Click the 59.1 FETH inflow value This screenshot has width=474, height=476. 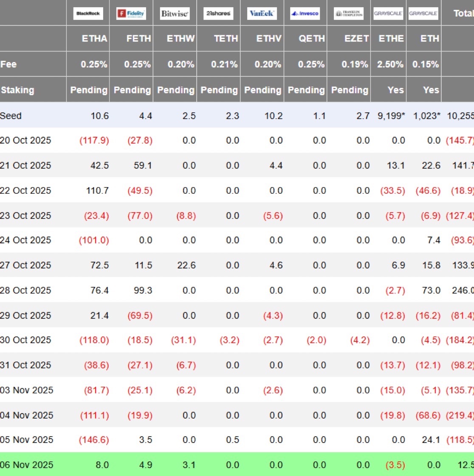coord(143,166)
